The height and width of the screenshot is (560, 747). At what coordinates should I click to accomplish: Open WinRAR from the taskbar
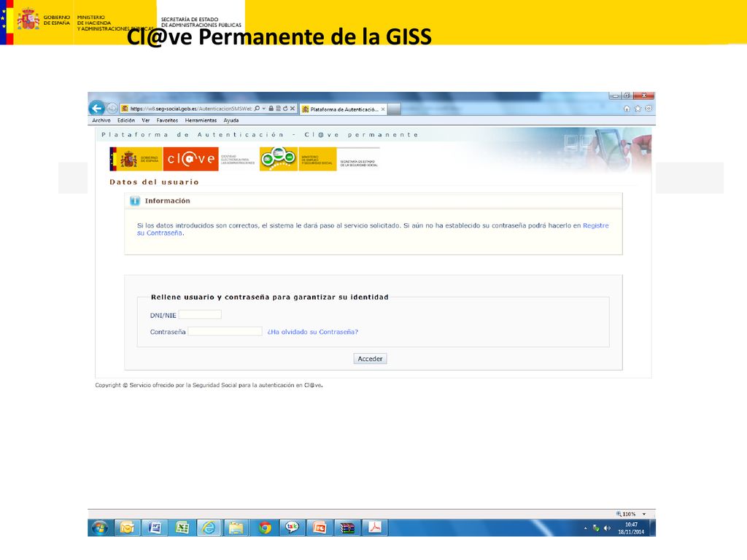click(347, 528)
